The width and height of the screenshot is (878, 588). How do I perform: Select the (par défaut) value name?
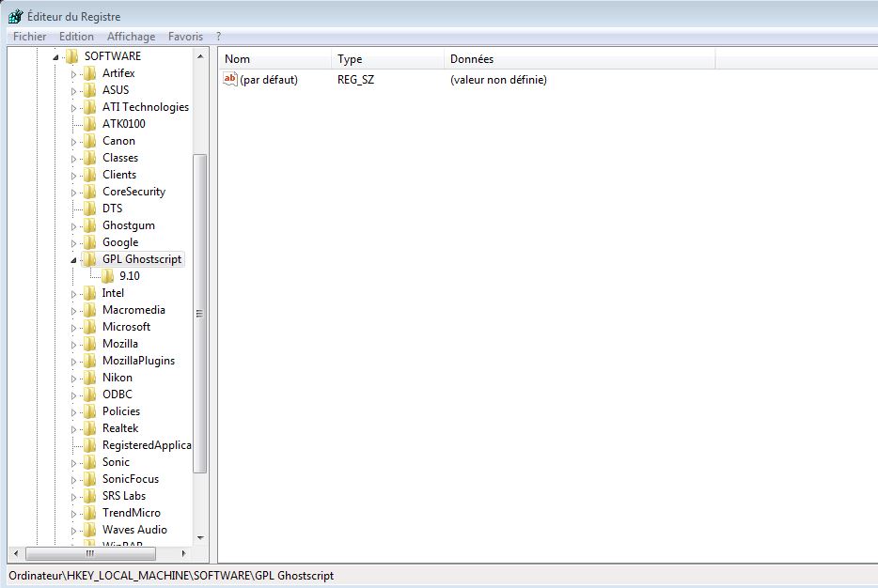tap(269, 80)
